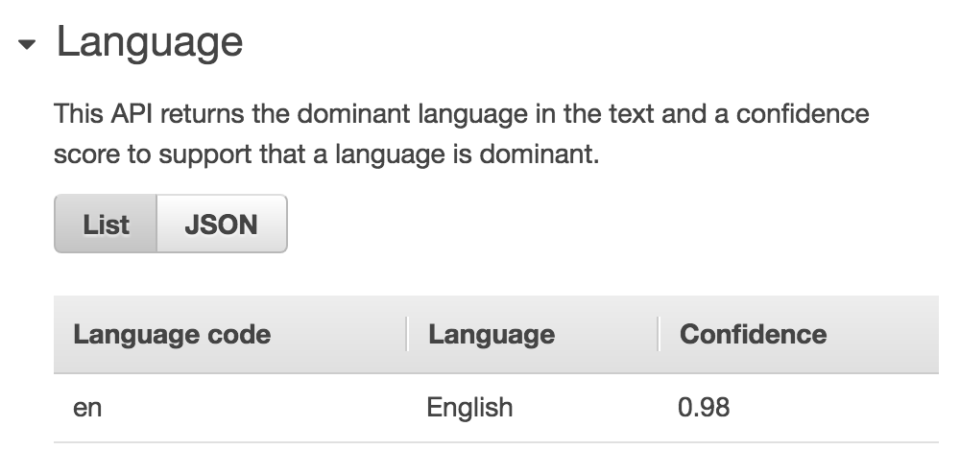Click empty row area right of 0.98

click(833, 408)
